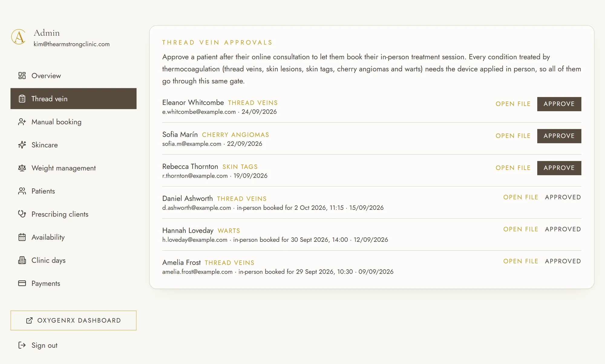Image resolution: width=605 pixels, height=364 pixels.
Task: Click the Sign out arrow icon
Action: click(22, 345)
